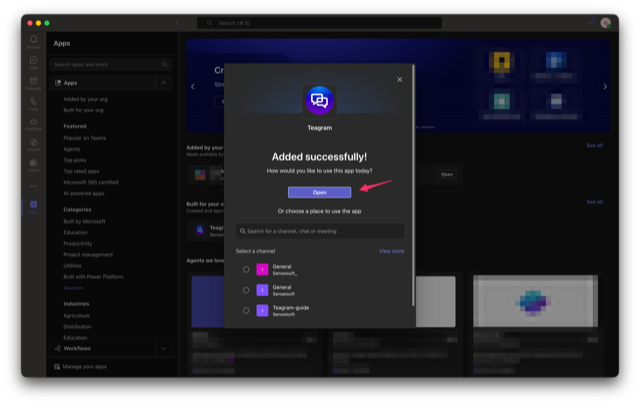
Task: Select the highlighted Apps sidebar icon
Action: click(33, 207)
